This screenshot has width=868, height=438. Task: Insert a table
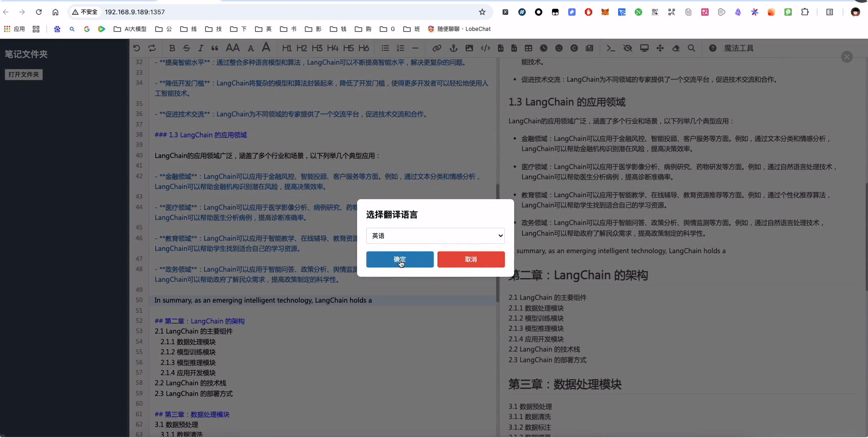(x=528, y=48)
